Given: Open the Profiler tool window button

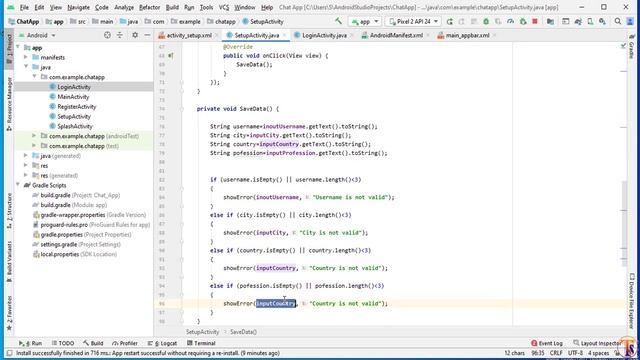Looking at the screenshot, I should coord(125,343).
